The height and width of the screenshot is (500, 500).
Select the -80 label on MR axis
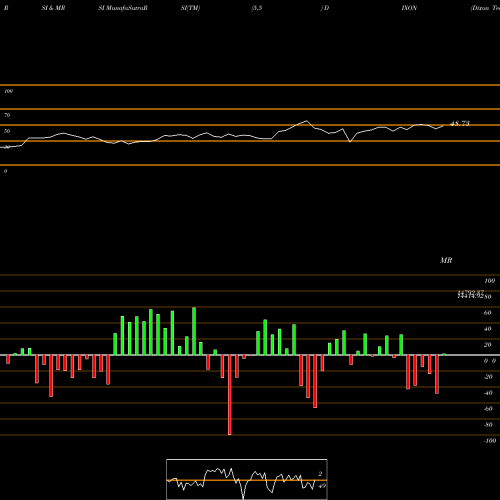coord(488,425)
